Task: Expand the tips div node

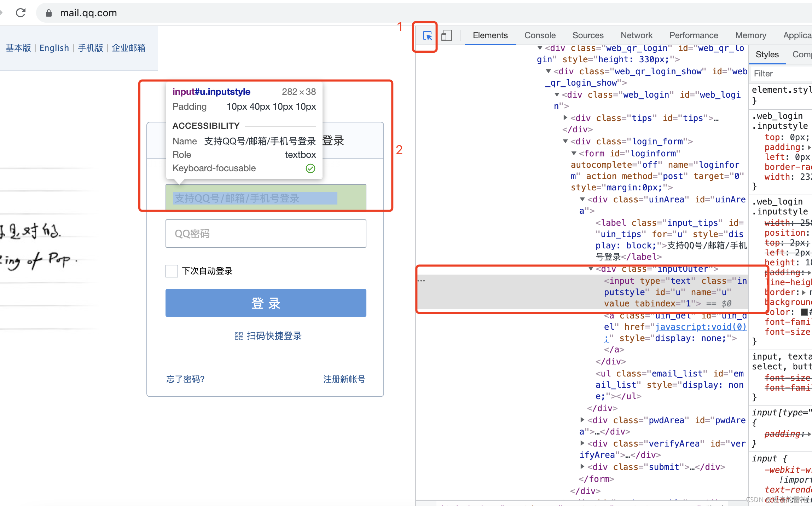Action: (565, 118)
